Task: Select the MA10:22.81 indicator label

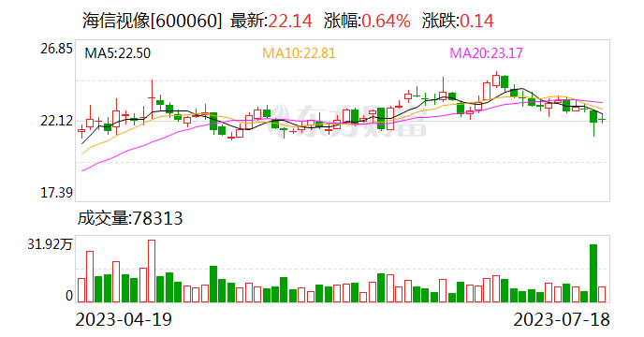Action: tap(299, 53)
